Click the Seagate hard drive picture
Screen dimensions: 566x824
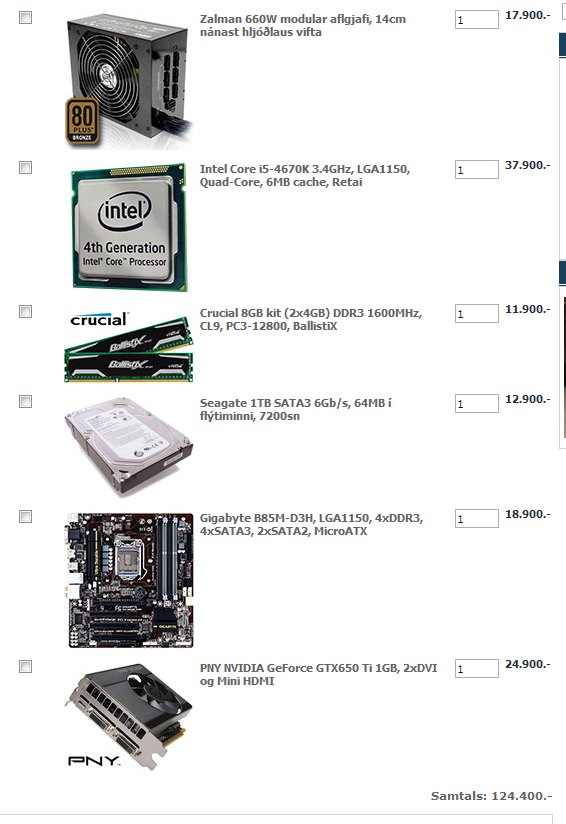tap(129, 447)
